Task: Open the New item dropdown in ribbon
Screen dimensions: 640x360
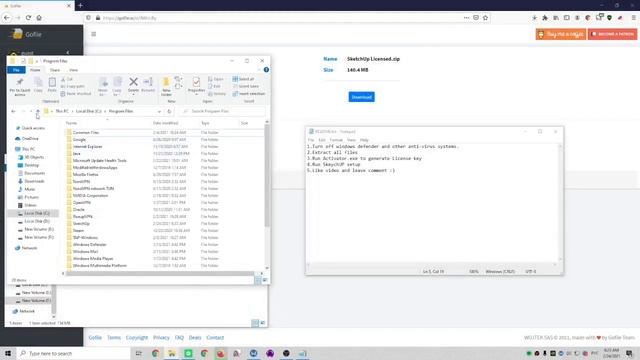Action: [178, 79]
